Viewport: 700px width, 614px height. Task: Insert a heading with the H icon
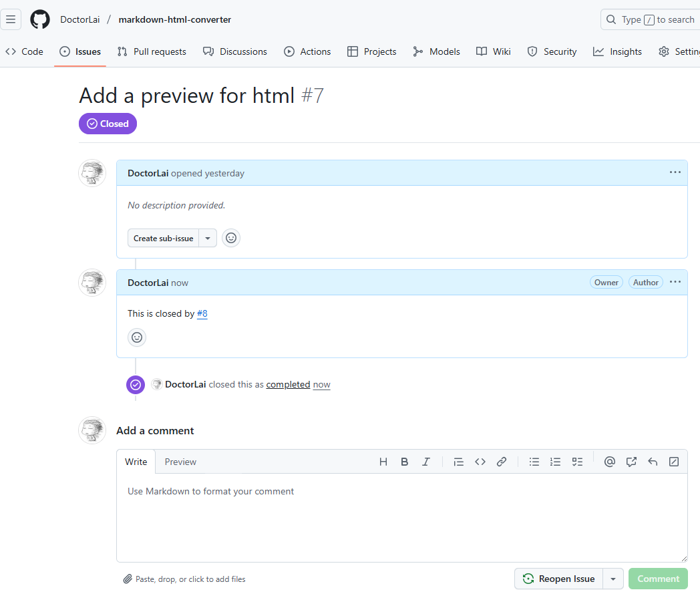pyautogui.click(x=383, y=462)
